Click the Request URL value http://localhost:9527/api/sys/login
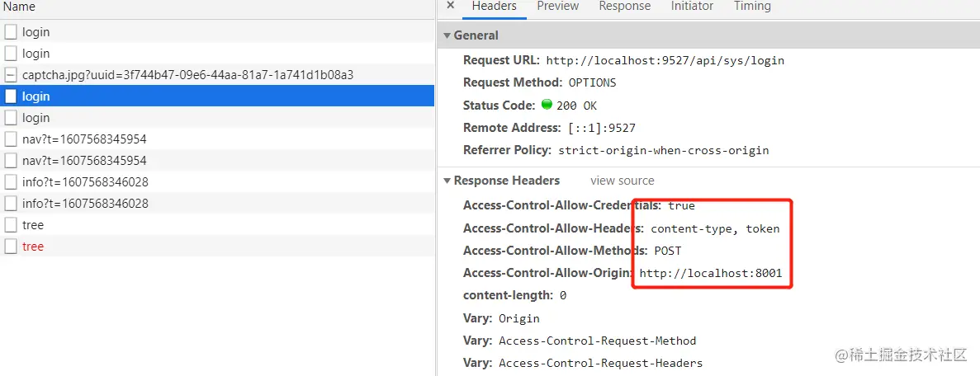This screenshot has height=376, width=980. click(x=665, y=61)
